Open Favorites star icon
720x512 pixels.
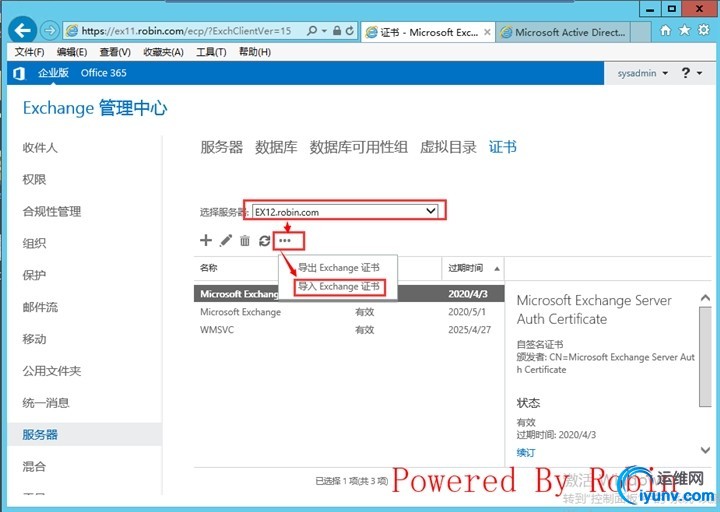pyautogui.click(x=685, y=30)
